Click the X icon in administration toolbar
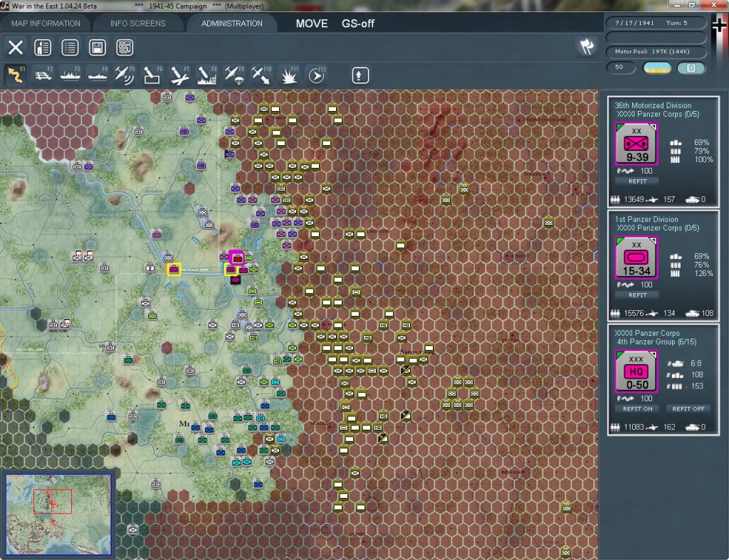The height and width of the screenshot is (560, 729). (x=16, y=48)
